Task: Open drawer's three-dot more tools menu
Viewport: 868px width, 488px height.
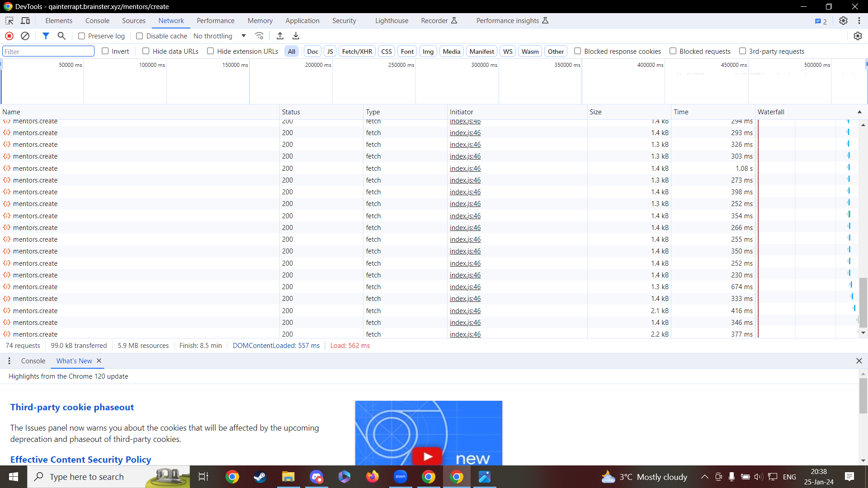Action: point(9,361)
